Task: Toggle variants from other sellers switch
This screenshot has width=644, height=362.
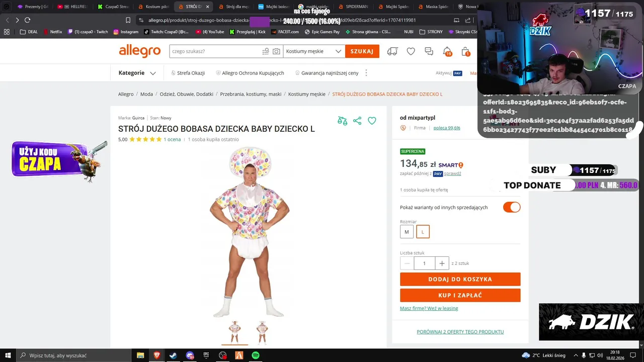Action: click(512, 207)
